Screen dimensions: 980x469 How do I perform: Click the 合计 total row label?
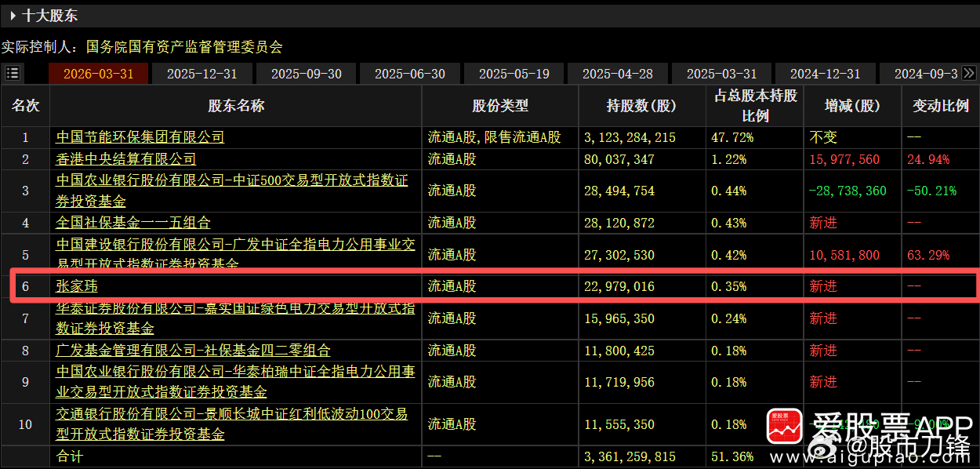[69, 456]
